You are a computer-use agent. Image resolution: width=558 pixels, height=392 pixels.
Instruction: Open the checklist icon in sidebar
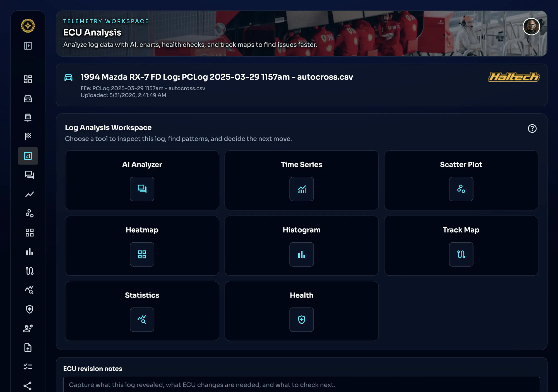point(28,367)
